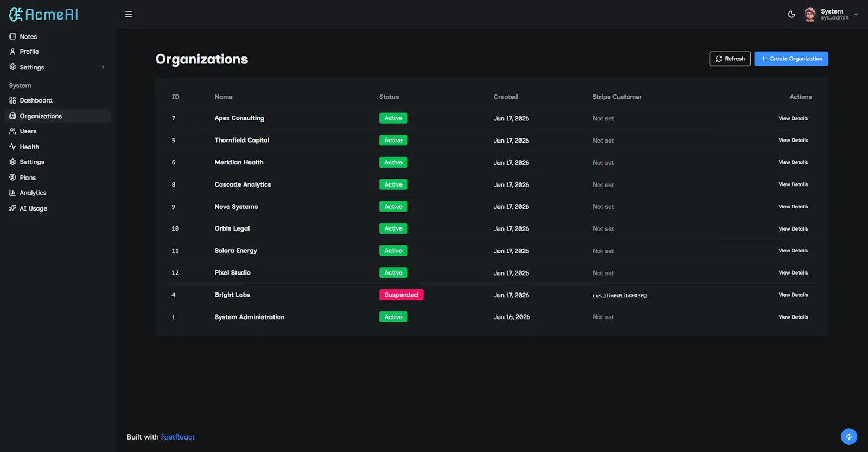Click the Users icon in sidebar
This screenshot has height=452, width=868.
tap(12, 131)
